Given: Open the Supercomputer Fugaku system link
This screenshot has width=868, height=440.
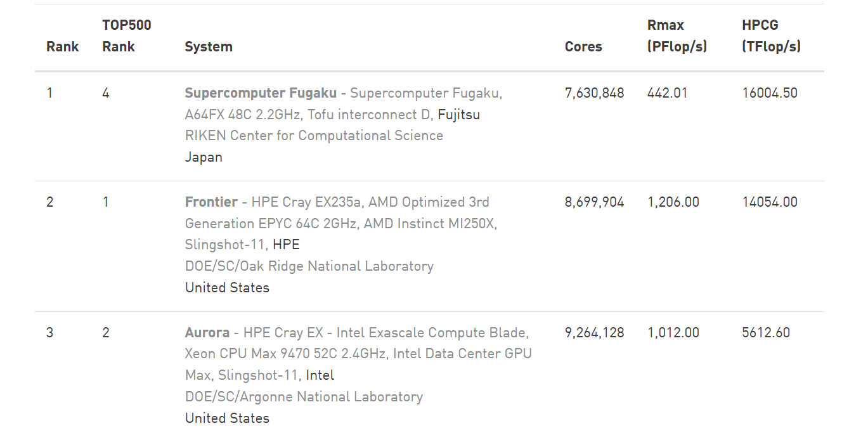Looking at the screenshot, I should 261,93.
